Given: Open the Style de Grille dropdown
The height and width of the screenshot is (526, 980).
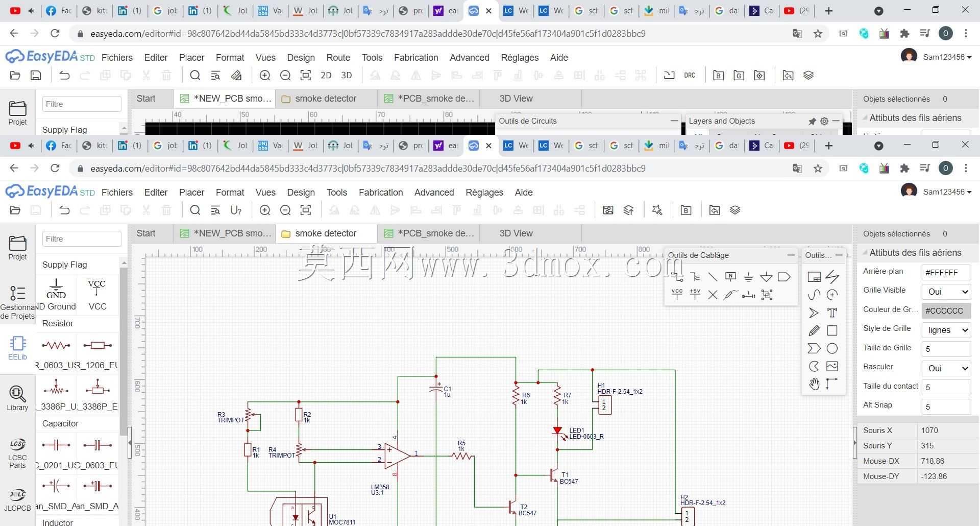Looking at the screenshot, I should point(946,330).
